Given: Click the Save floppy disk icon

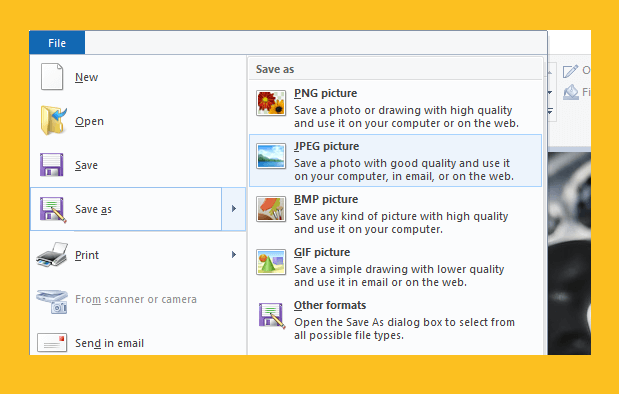Looking at the screenshot, I should coord(52,165).
